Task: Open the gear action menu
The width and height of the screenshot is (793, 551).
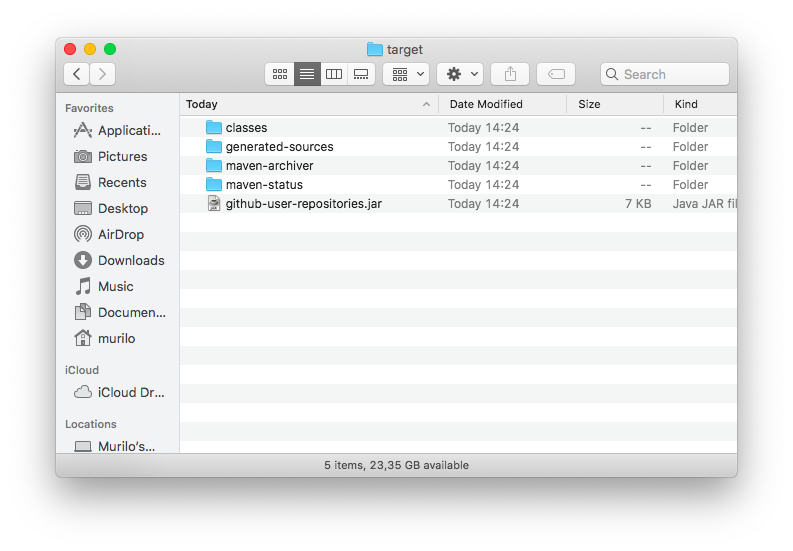Action: [x=460, y=74]
